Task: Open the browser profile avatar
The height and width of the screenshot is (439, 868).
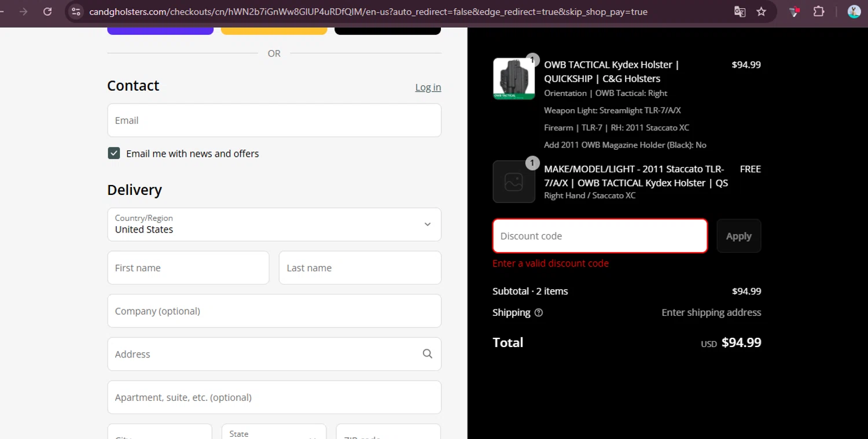Action: pos(854,12)
